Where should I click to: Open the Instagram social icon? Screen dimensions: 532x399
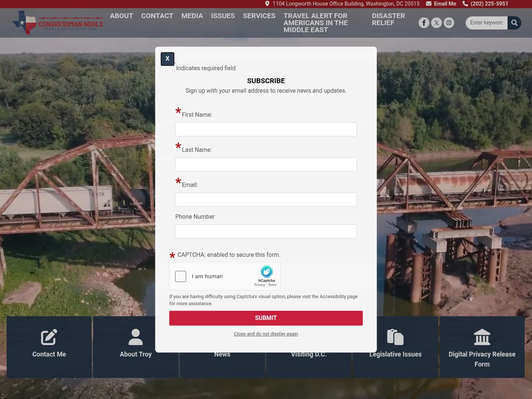click(449, 23)
